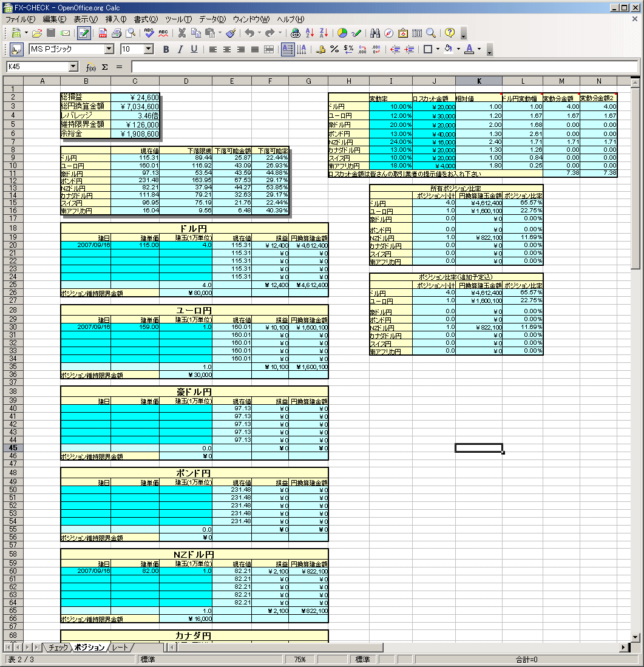Switch to the チェック sheet tab
The height and width of the screenshot is (667, 644).
tap(58, 648)
